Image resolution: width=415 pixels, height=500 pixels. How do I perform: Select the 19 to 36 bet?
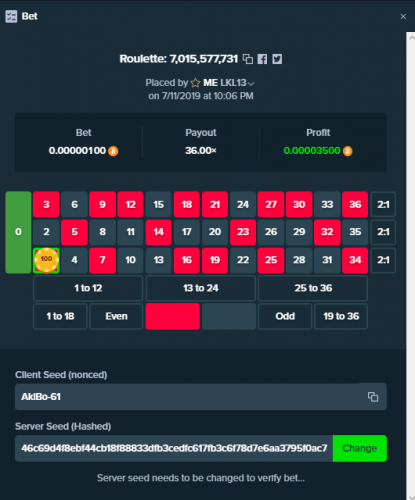tap(341, 316)
